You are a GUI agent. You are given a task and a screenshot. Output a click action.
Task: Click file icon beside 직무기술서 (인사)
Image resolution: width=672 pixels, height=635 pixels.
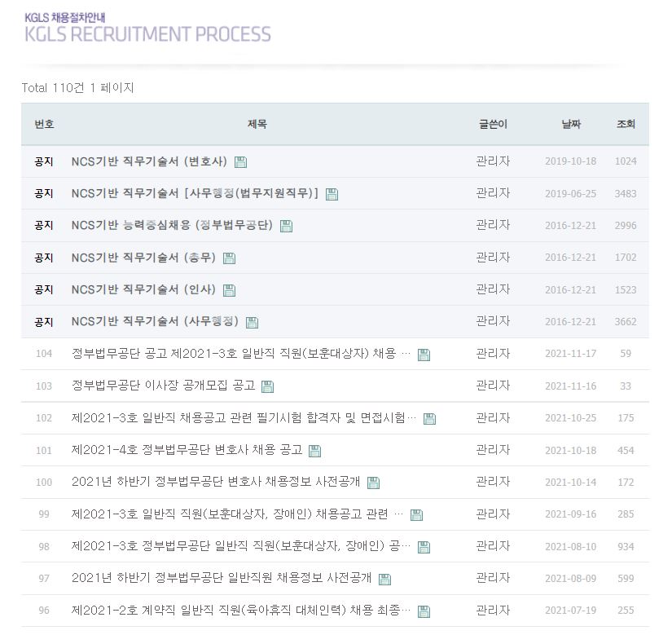tap(229, 290)
